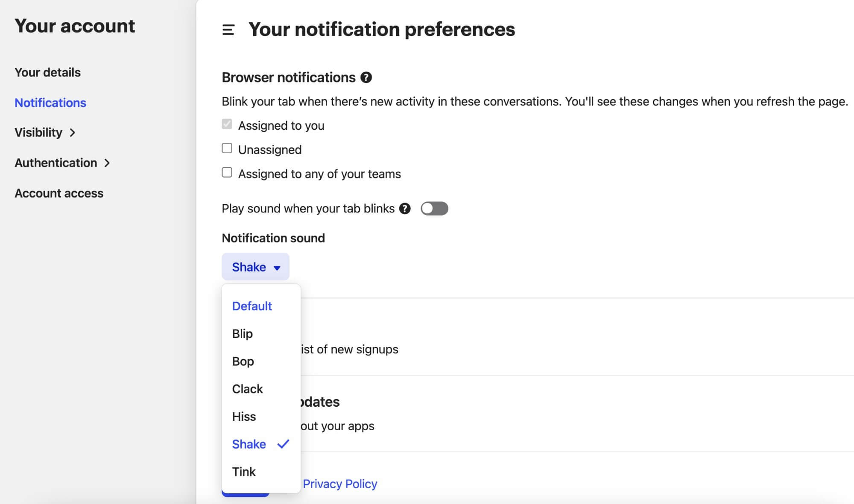Check the Unassigned checkbox
This screenshot has width=854, height=504.
click(227, 149)
